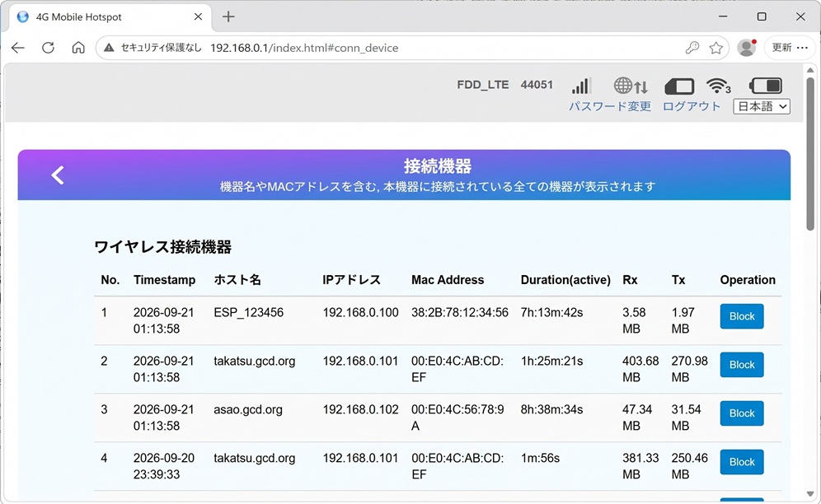821x504 pixels.
Task: Click the Wi-Fi connected clients icon
Action: (x=718, y=86)
